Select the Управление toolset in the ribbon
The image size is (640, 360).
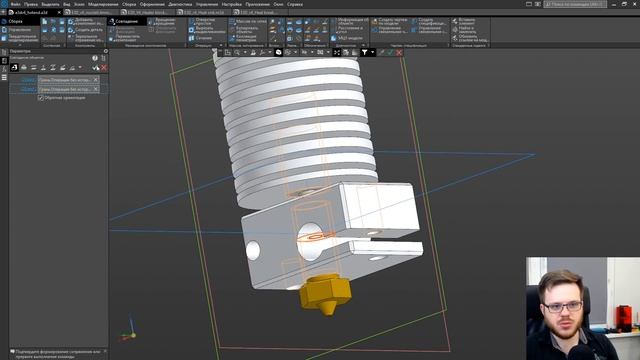point(19,30)
